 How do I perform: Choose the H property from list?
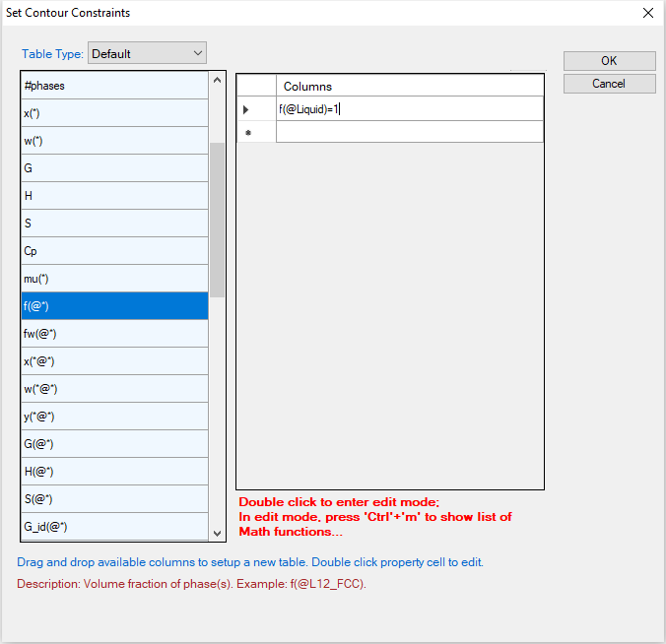[x=114, y=196]
